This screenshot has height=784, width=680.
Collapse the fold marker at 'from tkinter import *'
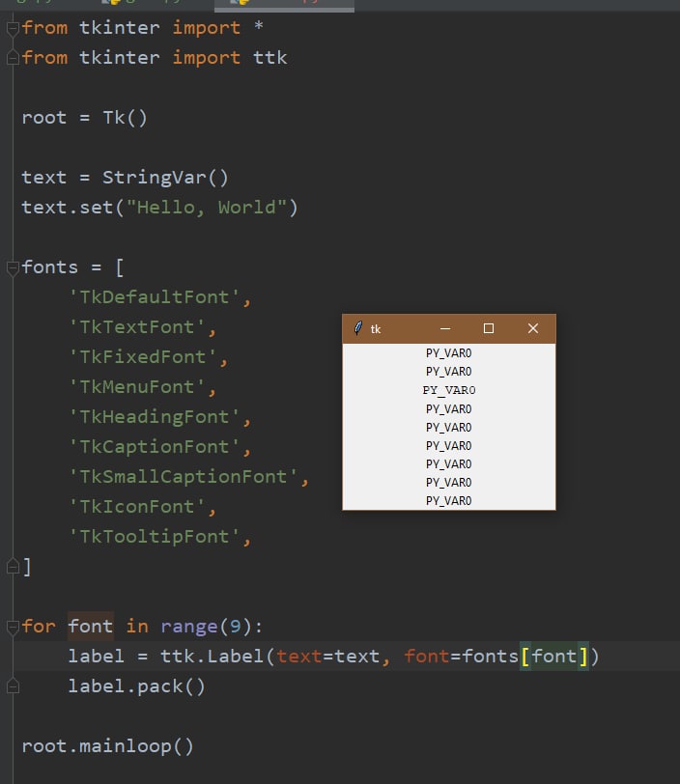click(13, 29)
